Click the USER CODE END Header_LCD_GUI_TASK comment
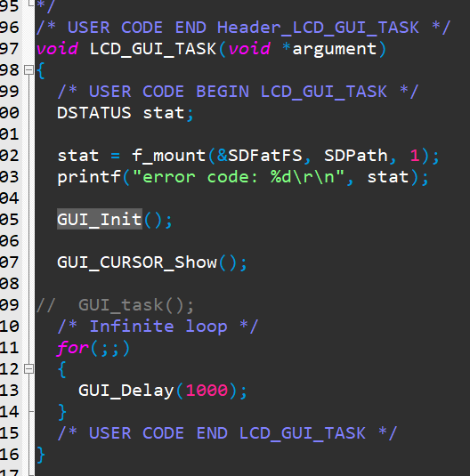Image resolution: width=470 pixels, height=476 pixels. (x=243, y=28)
